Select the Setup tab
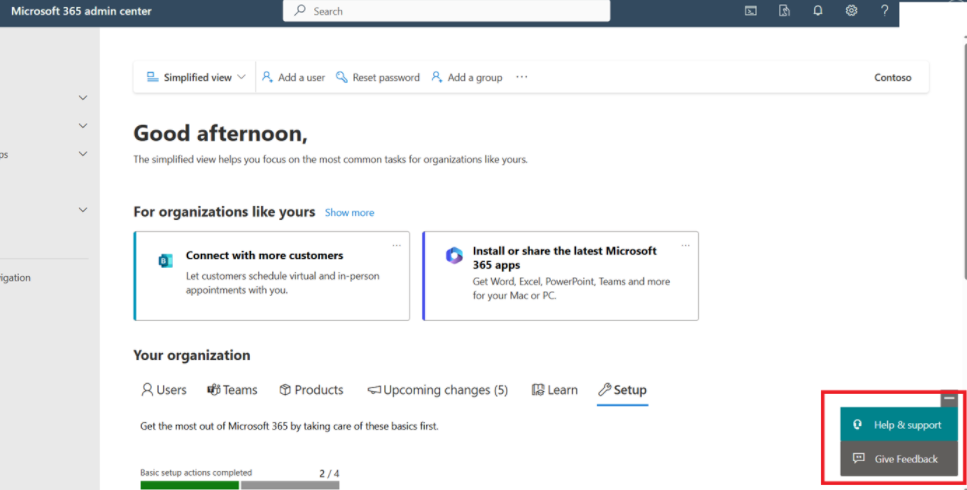This screenshot has height=490, width=967. pos(622,390)
